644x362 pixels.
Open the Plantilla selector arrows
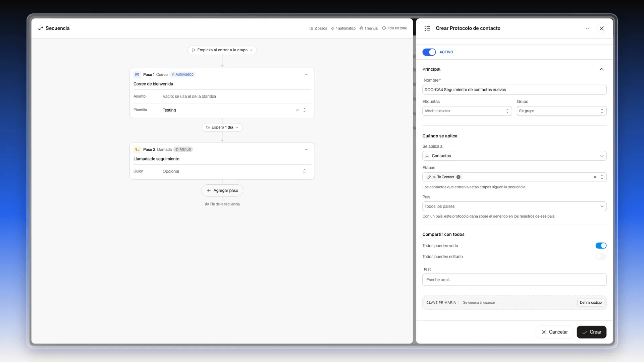(305, 110)
